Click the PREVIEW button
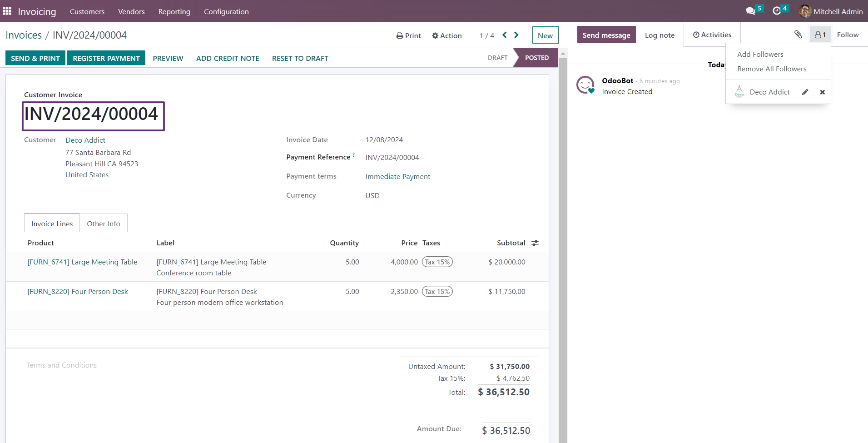Viewport: 868px width, 443px height. coord(168,58)
